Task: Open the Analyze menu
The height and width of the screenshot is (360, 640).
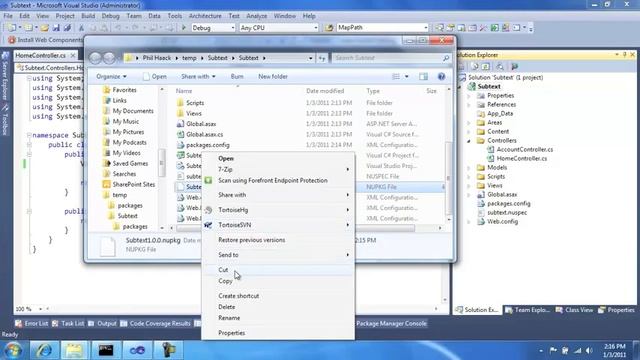Action: [x=256, y=16]
